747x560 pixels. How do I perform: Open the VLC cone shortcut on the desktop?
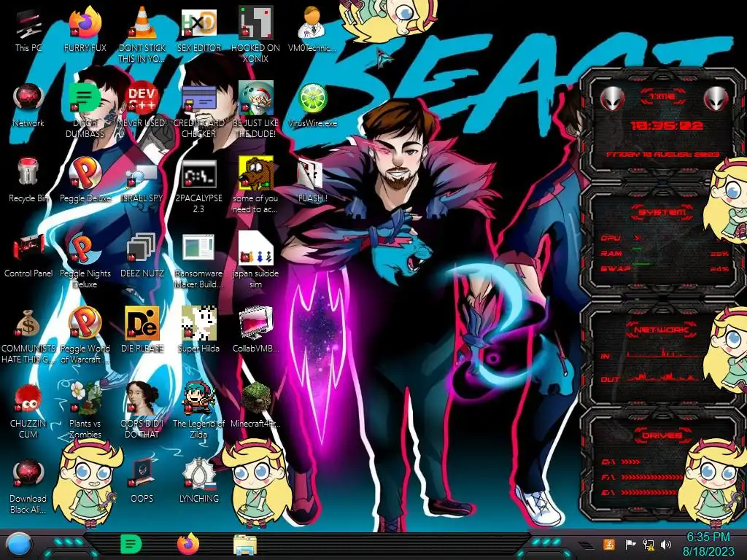142,34
